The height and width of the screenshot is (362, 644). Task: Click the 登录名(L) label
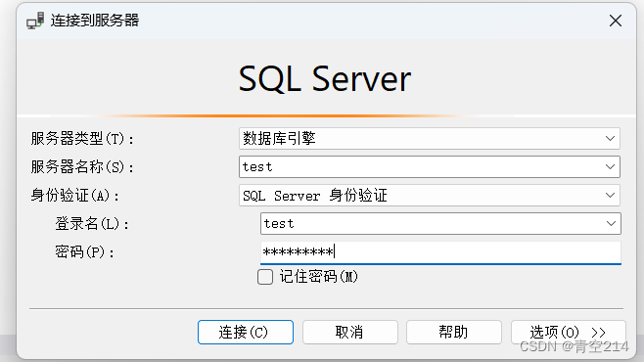[x=92, y=224]
